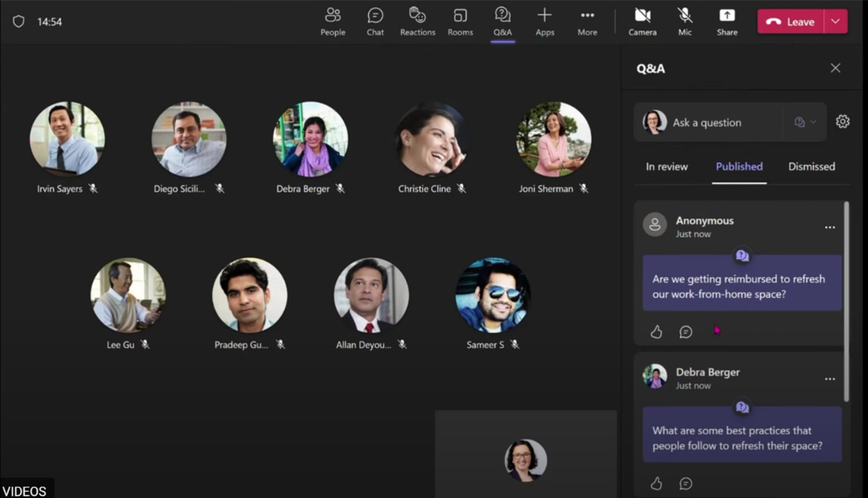Viewport: 868px width, 498px height.
Task: Open More options on Anonymous question
Action: coord(830,228)
